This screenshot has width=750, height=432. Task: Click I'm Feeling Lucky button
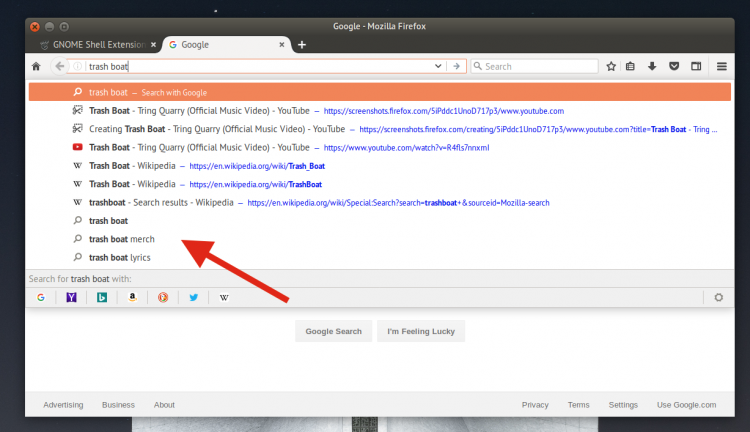[x=421, y=331]
